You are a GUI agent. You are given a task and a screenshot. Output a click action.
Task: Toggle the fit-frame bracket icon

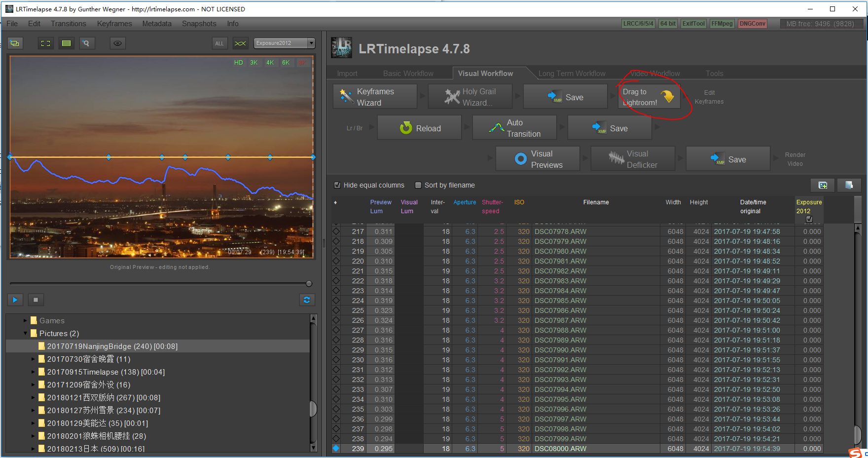pos(46,43)
